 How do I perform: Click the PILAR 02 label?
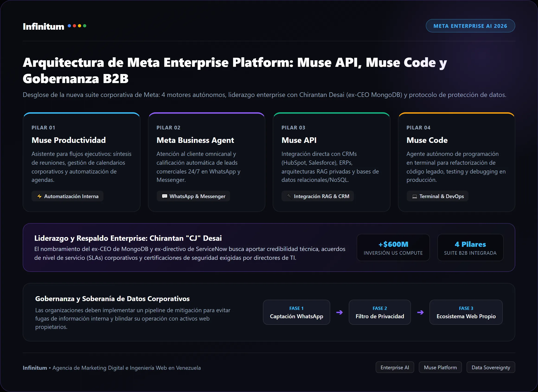click(168, 128)
